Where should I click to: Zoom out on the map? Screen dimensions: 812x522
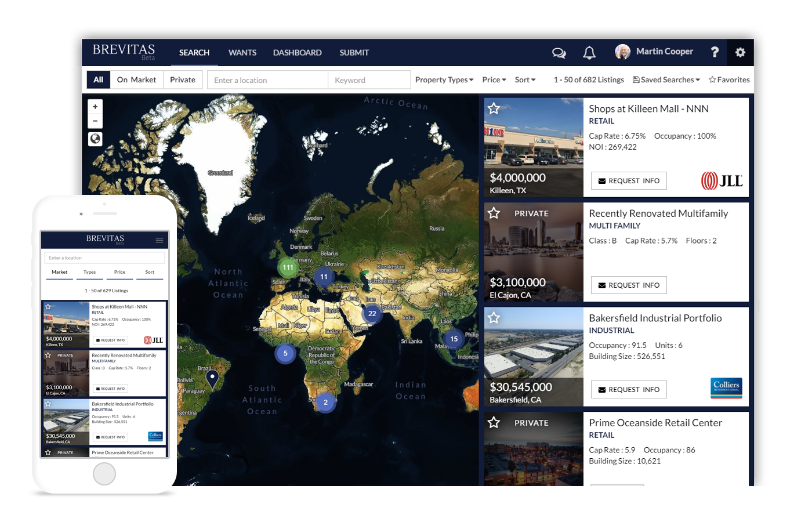point(95,121)
